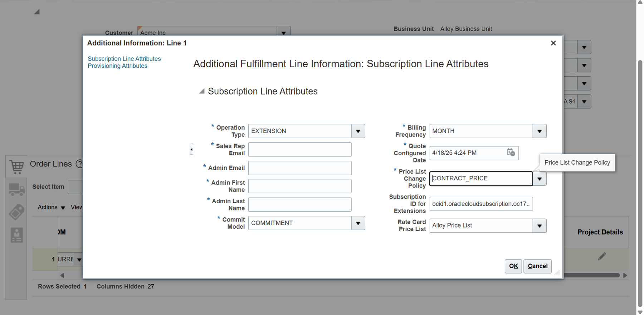
Task: Click the 'Columns Hidden 27' status text
Action: (x=125, y=286)
